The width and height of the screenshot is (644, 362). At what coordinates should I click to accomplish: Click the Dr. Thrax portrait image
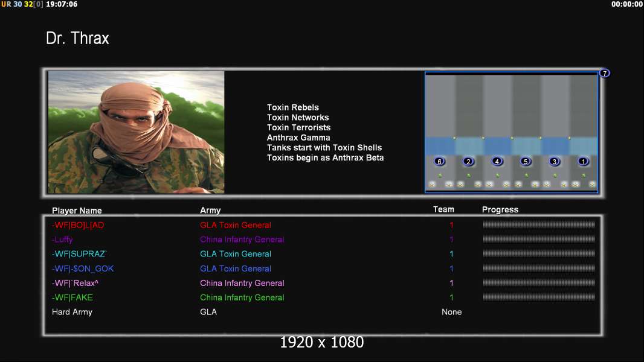click(137, 132)
